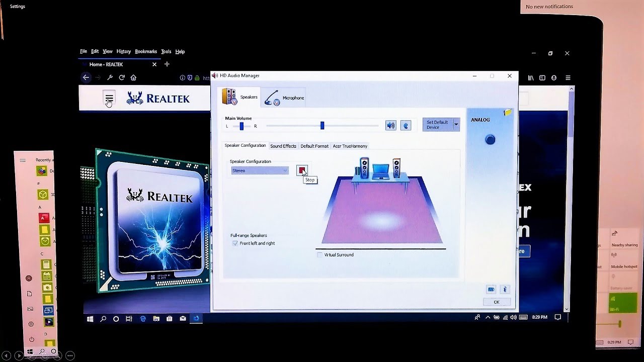The width and height of the screenshot is (644, 362).
Task: Open the browser account icon
Action: point(554,78)
